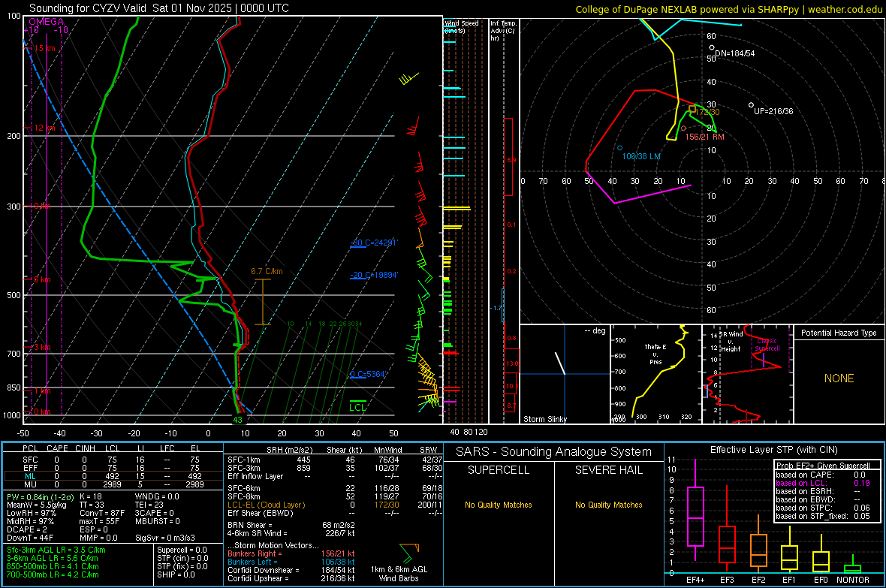The width and height of the screenshot is (886, 588).
Task: Click the Corfidi downshear DN marker circle
Action: coord(711,47)
